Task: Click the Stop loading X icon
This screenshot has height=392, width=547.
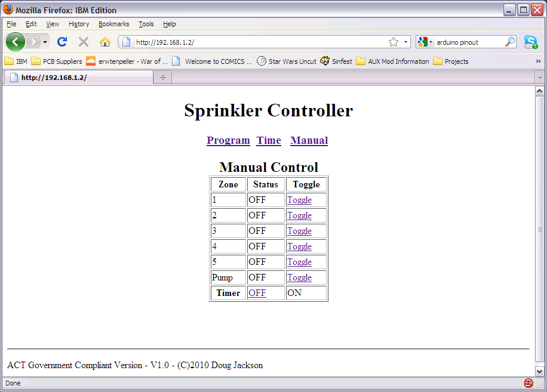Action: click(x=84, y=42)
